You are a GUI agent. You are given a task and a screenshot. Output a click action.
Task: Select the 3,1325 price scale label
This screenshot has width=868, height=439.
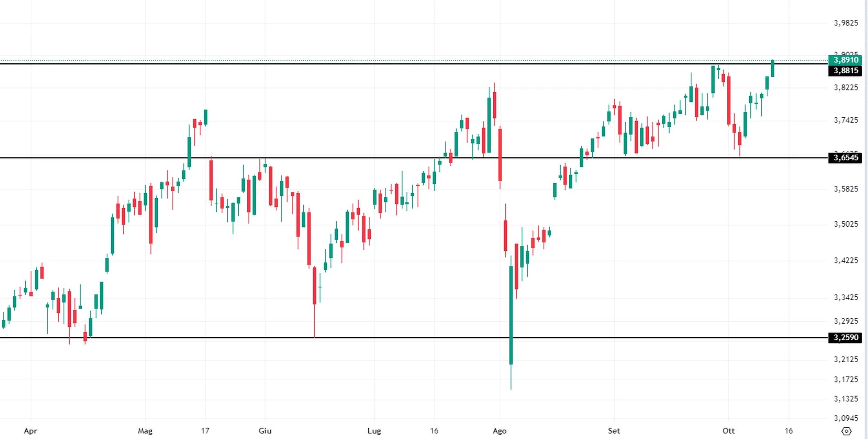(x=846, y=399)
